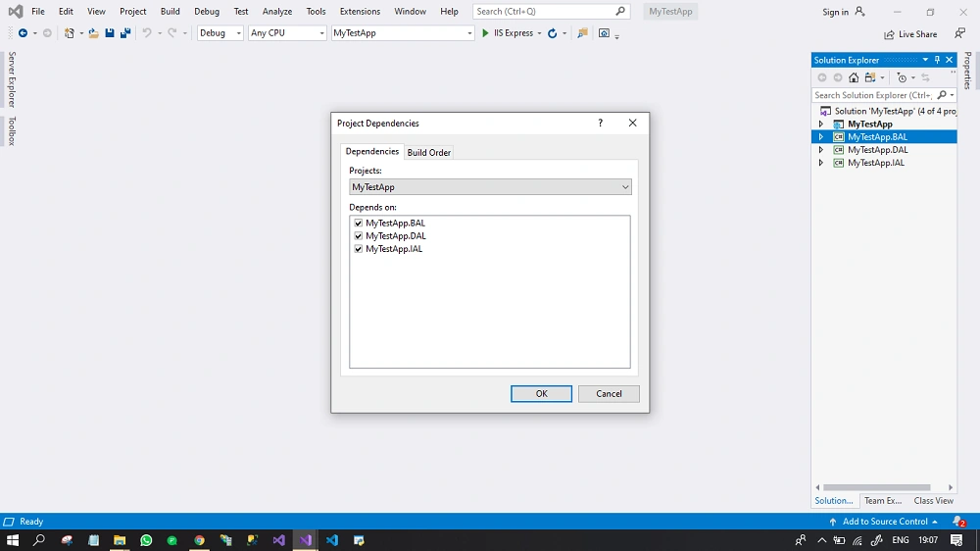Click the Search Solution Explorer field
This screenshot has width=980, height=551.
pyautogui.click(x=873, y=95)
